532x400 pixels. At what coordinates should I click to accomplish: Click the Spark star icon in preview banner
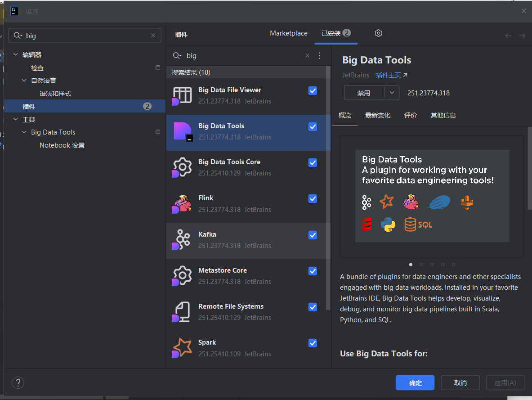[386, 202]
